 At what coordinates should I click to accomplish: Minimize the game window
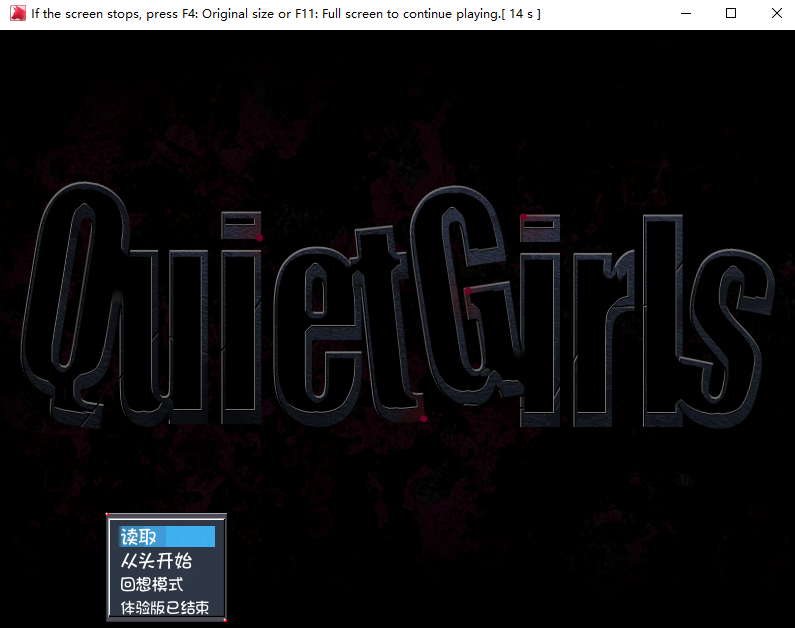pos(686,14)
